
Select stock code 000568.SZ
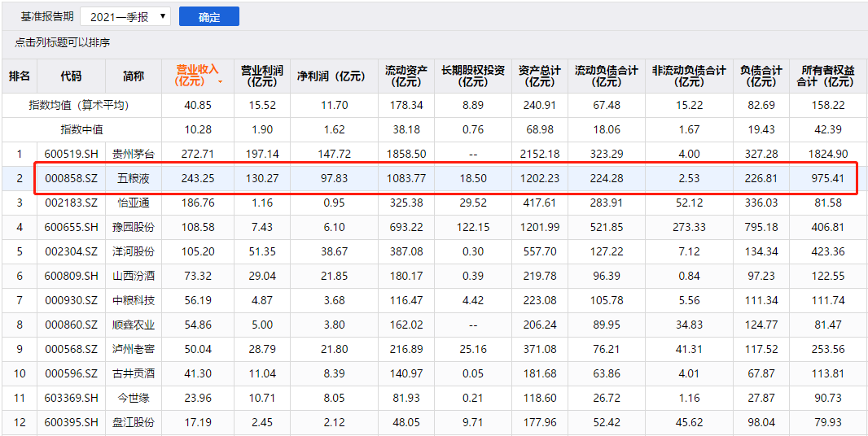pyautogui.click(x=71, y=349)
